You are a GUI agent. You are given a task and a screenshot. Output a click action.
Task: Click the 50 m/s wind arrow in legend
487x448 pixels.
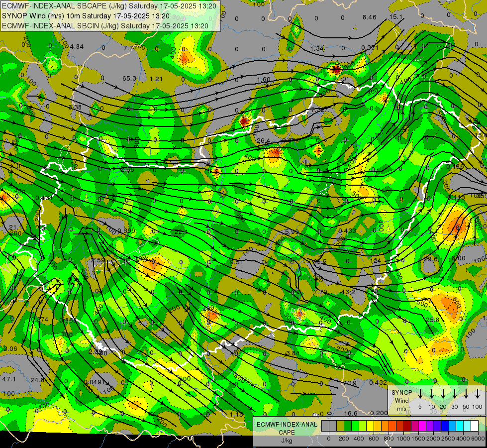pyautogui.click(x=466, y=394)
